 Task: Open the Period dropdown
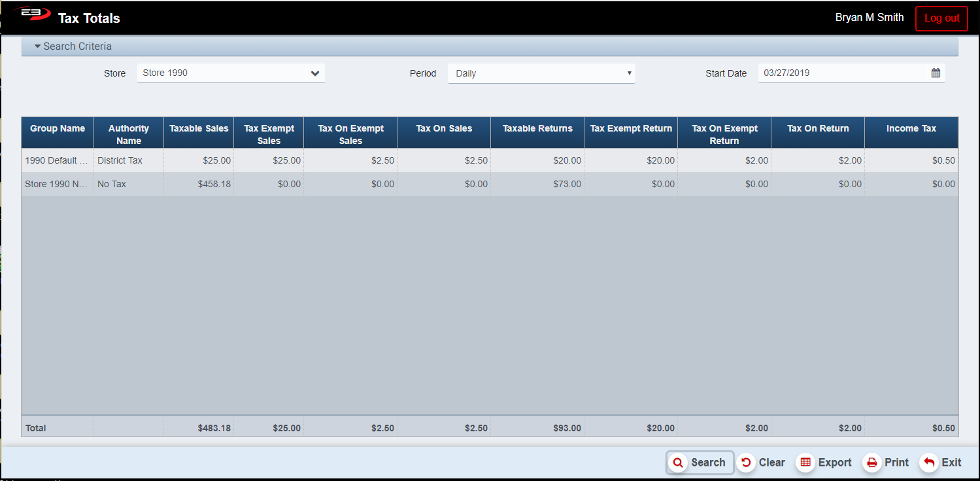tap(541, 73)
